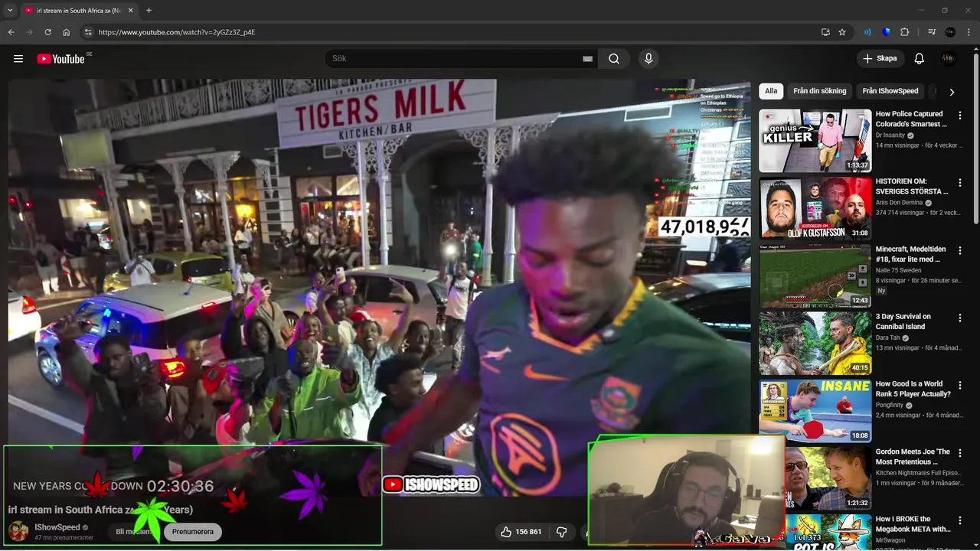
Task: Open tab search dropdown arrow
Action: (x=10, y=11)
